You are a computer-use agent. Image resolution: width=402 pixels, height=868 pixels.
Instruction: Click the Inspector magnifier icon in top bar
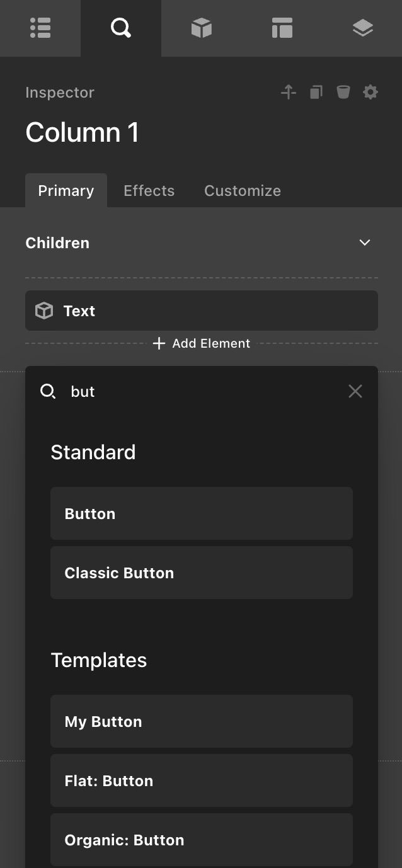tap(120, 28)
